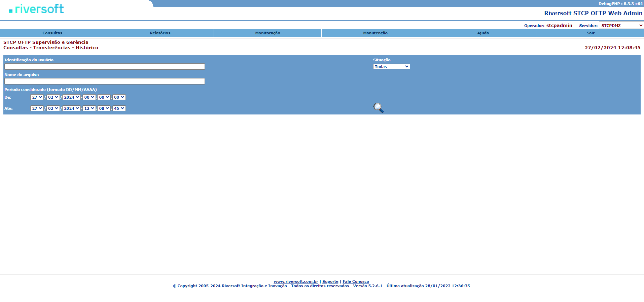Open the Até year dropdown

coord(71,108)
